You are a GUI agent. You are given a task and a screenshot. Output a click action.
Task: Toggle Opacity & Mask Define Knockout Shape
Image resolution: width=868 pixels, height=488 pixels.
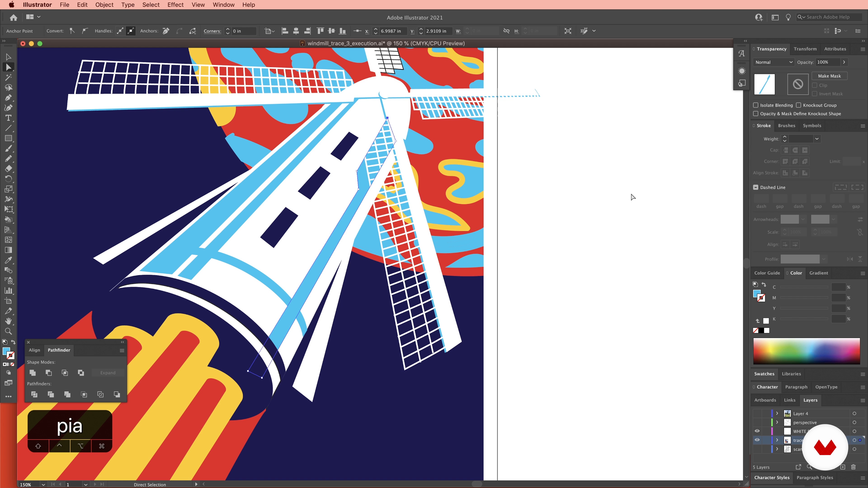[756, 113]
